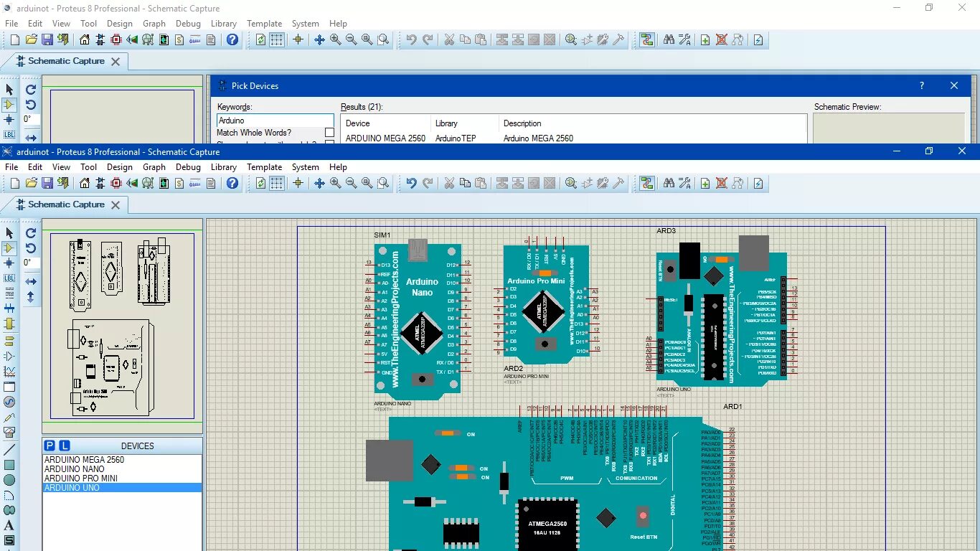Add new sheet icon in front window
Screen dimensions: 980x551
(x=705, y=184)
